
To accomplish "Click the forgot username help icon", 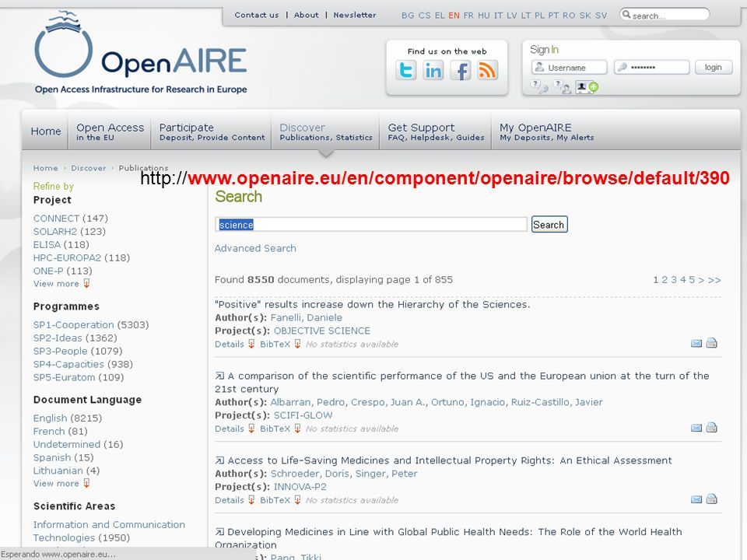I will coord(562,86).
